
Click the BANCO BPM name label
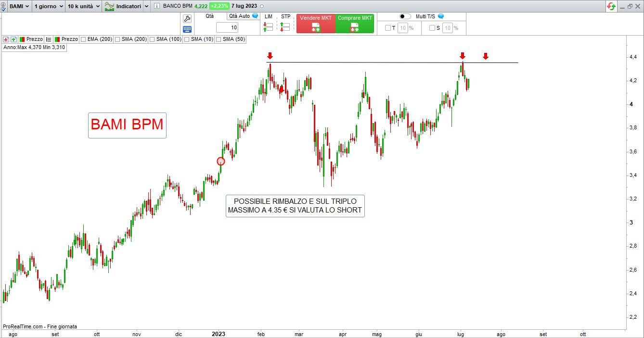[x=178, y=6]
